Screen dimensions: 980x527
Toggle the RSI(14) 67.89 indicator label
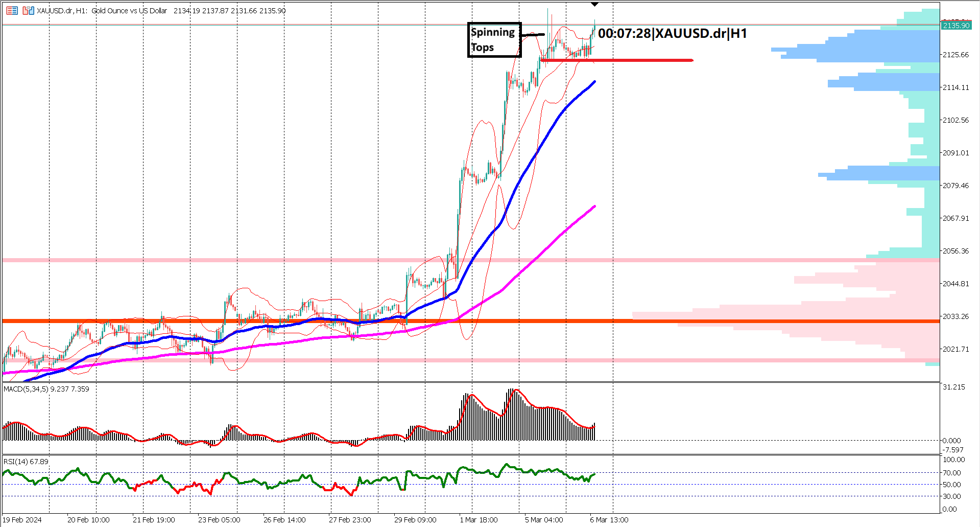click(x=25, y=461)
